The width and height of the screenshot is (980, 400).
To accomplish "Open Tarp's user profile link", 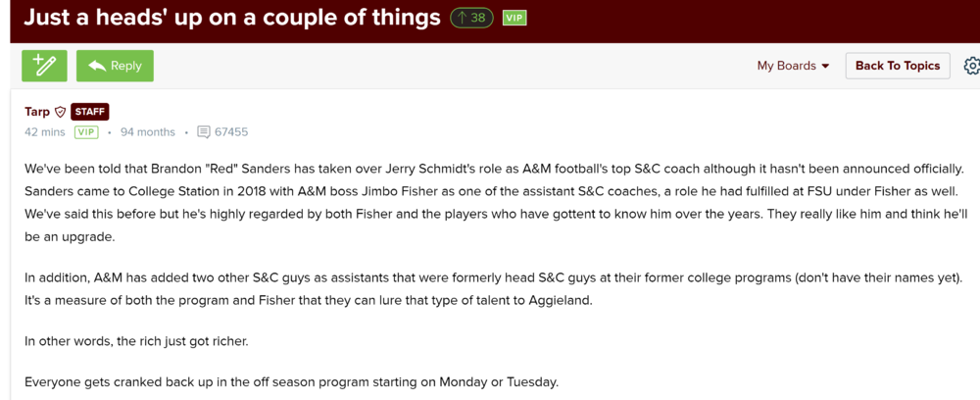I will point(37,112).
